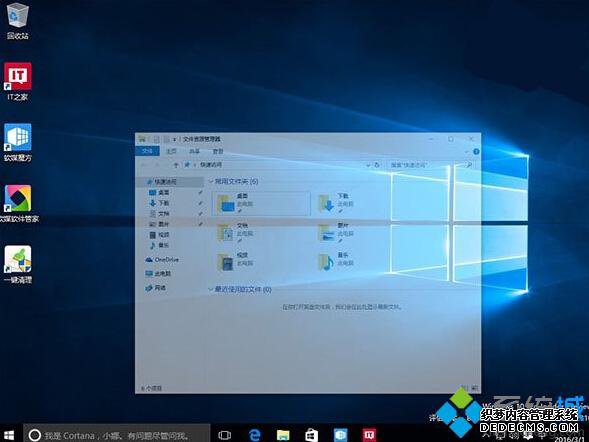Select 文档 in the navigation pane
589x442 pixels.
159,214
